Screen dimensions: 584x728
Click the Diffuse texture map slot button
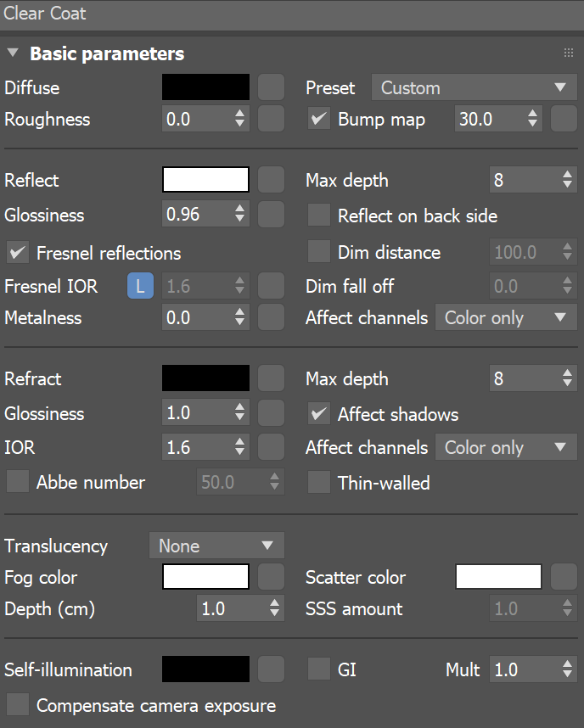tap(271, 87)
